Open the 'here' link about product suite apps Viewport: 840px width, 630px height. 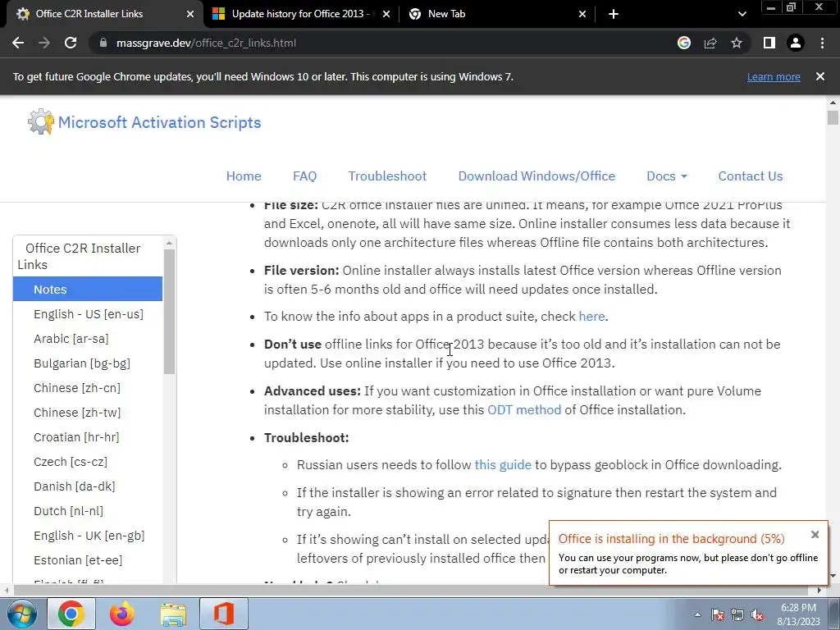click(591, 316)
